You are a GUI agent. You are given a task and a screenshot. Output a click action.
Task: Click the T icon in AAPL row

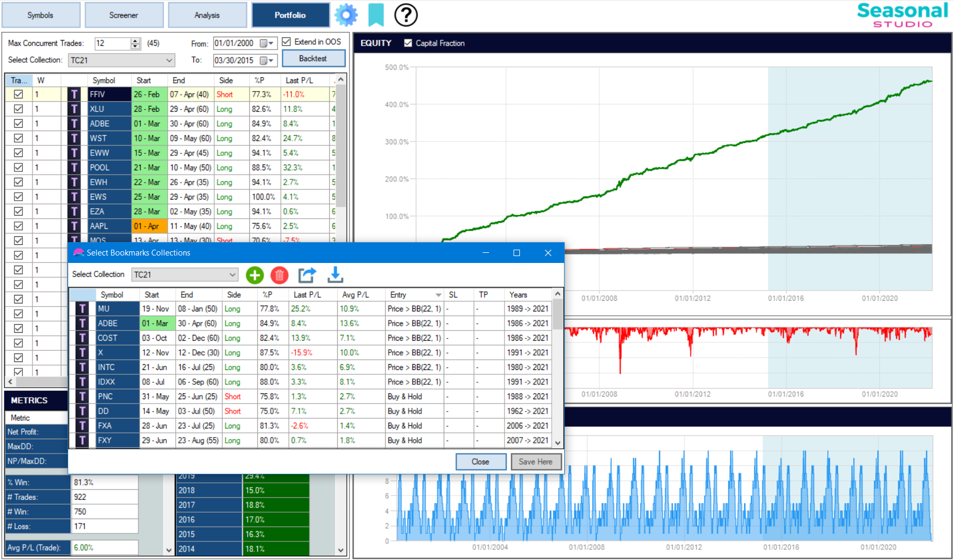pyautogui.click(x=75, y=226)
